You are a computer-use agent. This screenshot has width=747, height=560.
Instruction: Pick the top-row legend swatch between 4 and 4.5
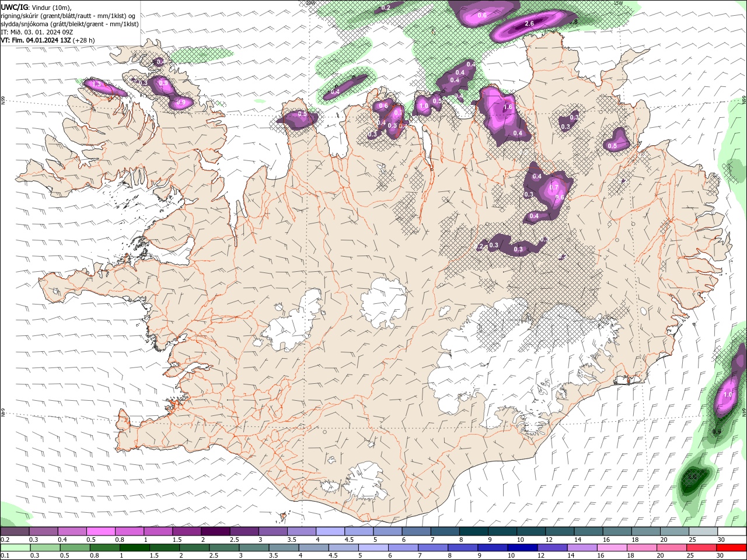coord(330,531)
